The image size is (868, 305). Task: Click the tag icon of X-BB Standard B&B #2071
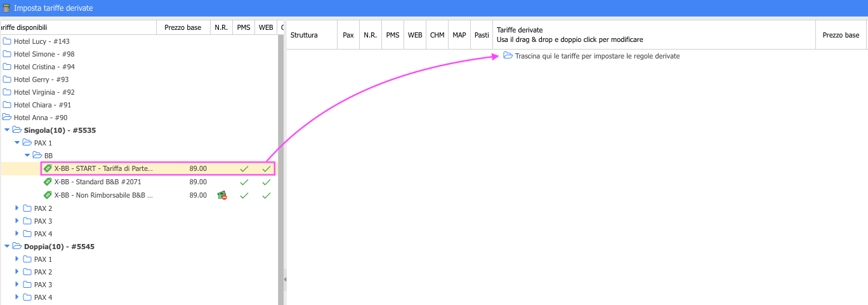[x=48, y=182]
